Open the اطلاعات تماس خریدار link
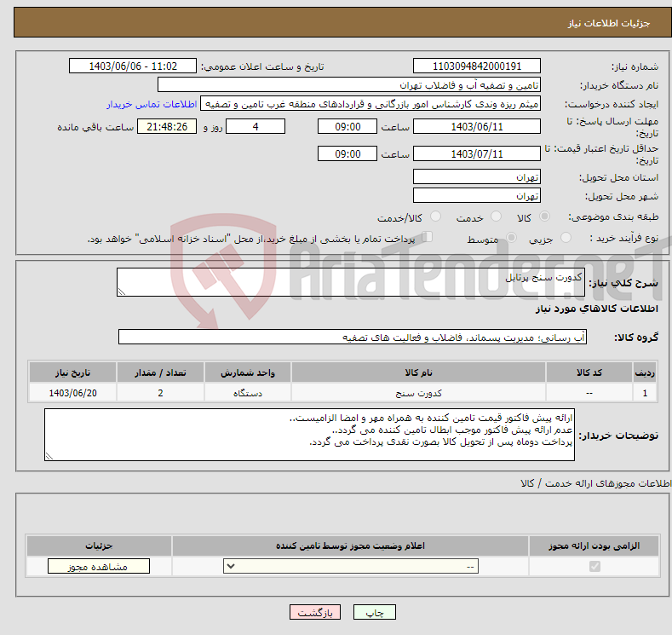 coord(152,104)
